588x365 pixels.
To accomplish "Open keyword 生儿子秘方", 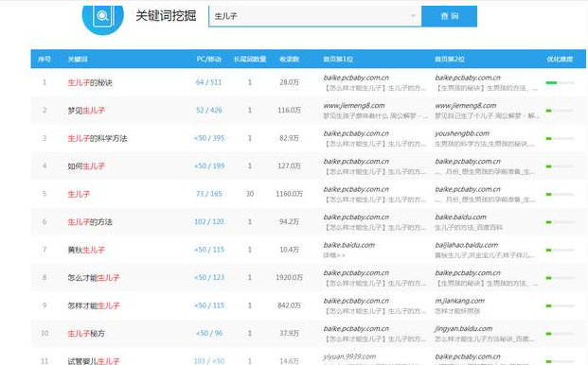I will [86, 333].
